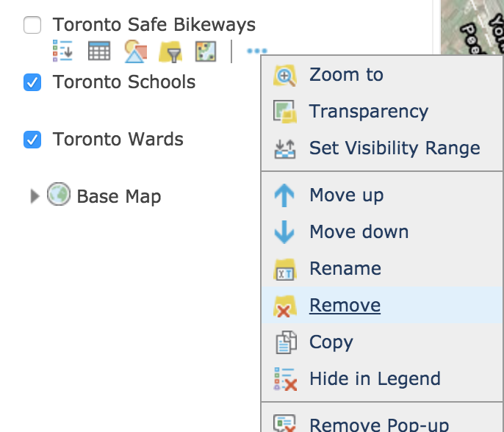
Task: Click the Zoom to magnifier icon
Action: click(x=285, y=76)
